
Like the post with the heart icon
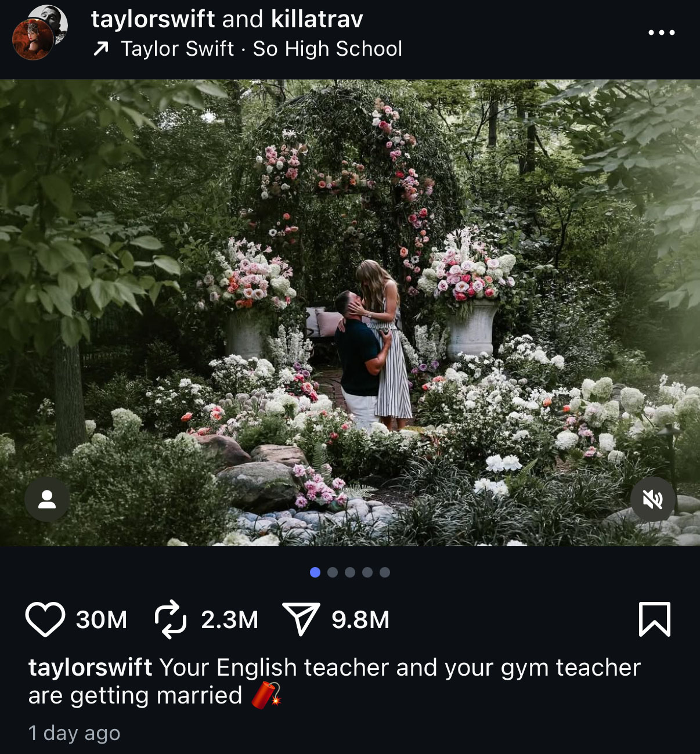coord(45,620)
